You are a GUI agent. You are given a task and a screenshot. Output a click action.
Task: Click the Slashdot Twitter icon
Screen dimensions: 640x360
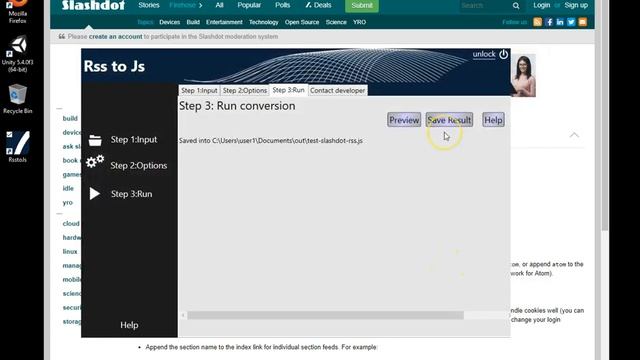point(571,22)
